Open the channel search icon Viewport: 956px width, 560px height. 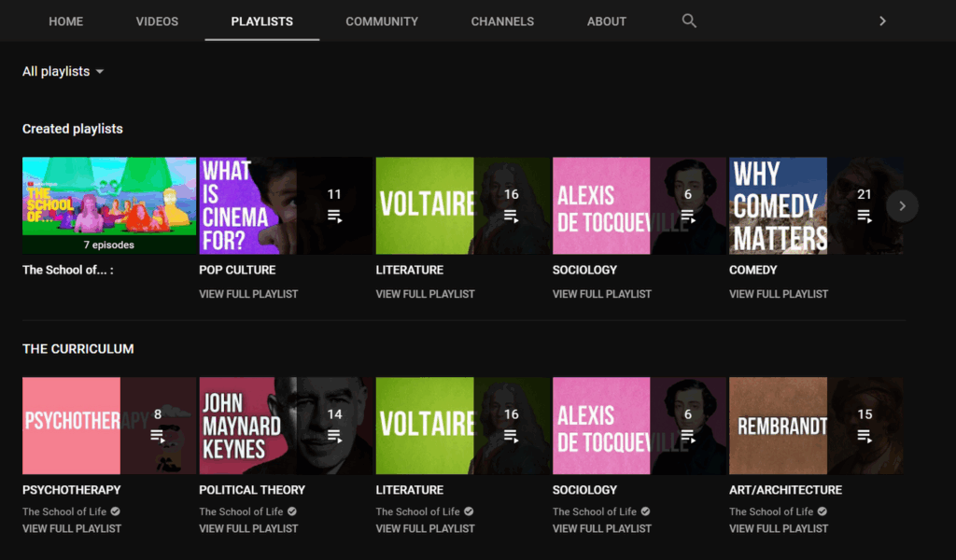(689, 21)
